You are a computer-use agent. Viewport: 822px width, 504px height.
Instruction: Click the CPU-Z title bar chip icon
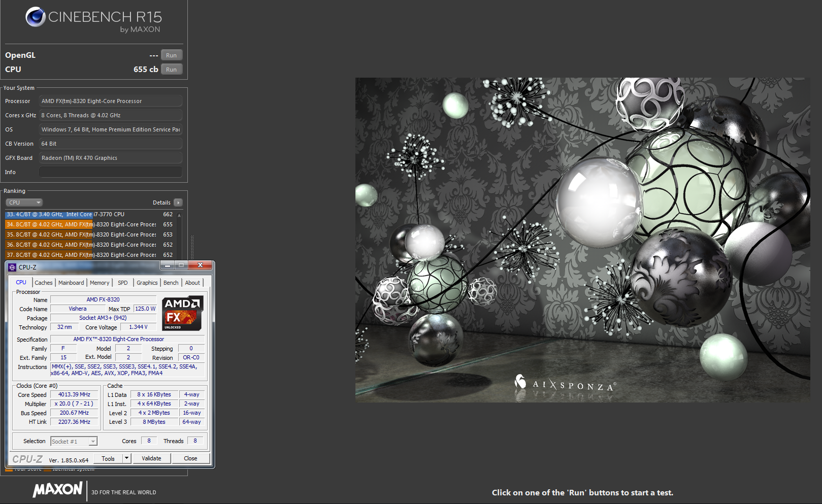(x=13, y=267)
